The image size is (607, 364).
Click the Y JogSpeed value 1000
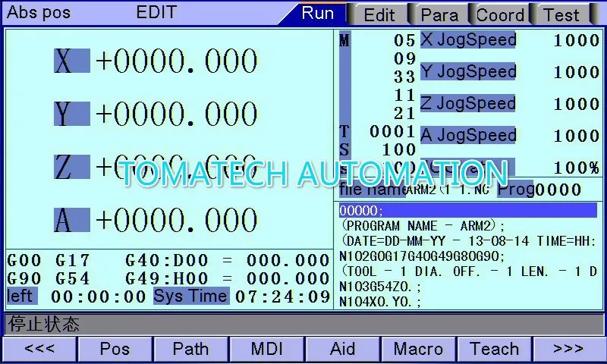point(577,72)
